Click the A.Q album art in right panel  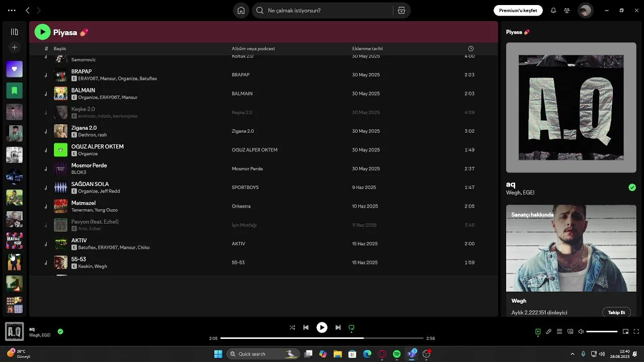click(571, 108)
